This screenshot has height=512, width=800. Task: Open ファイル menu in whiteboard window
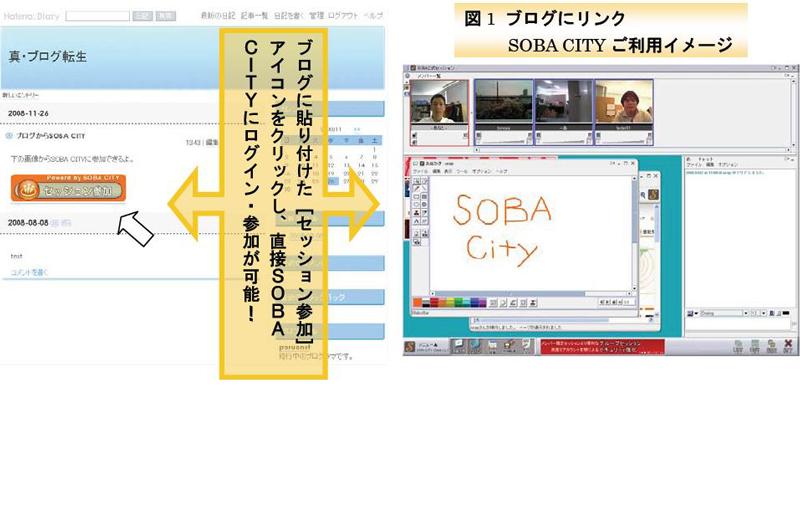[420, 171]
